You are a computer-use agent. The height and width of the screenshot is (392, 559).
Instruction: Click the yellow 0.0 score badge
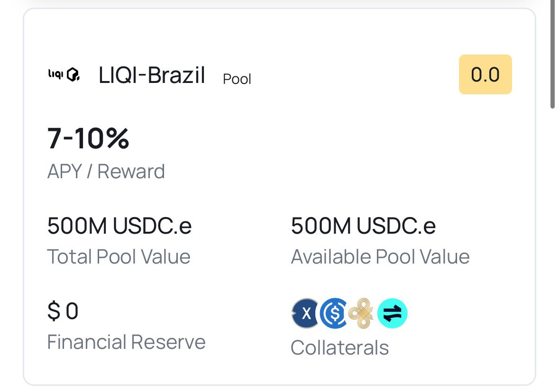[x=485, y=74]
